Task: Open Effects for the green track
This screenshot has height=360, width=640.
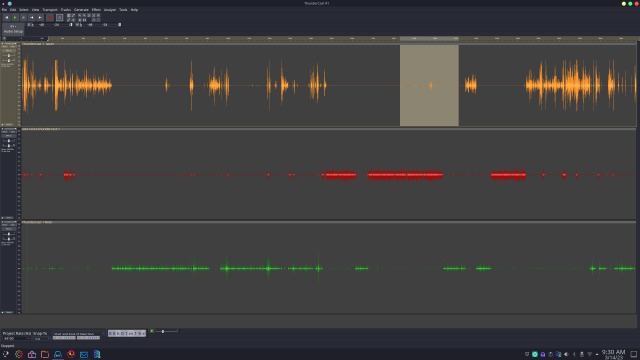Action: (9, 229)
